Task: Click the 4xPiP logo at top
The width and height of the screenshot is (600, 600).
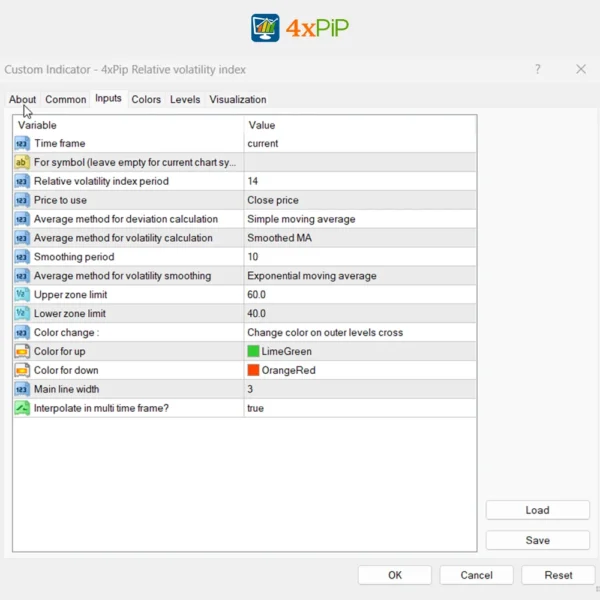Action: [x=300, y=27]
